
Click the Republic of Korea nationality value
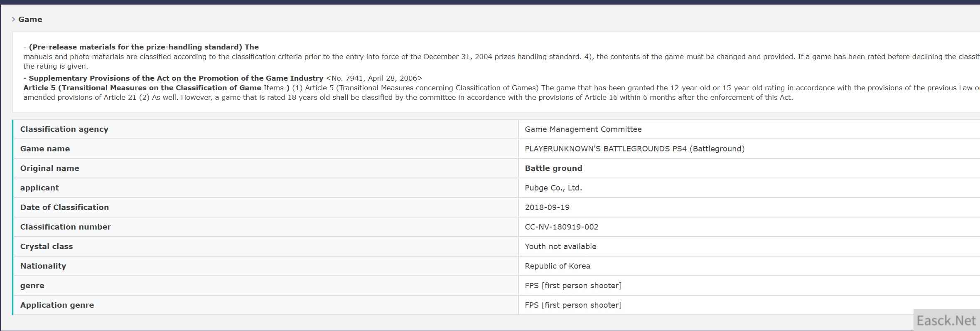(557, 266)
